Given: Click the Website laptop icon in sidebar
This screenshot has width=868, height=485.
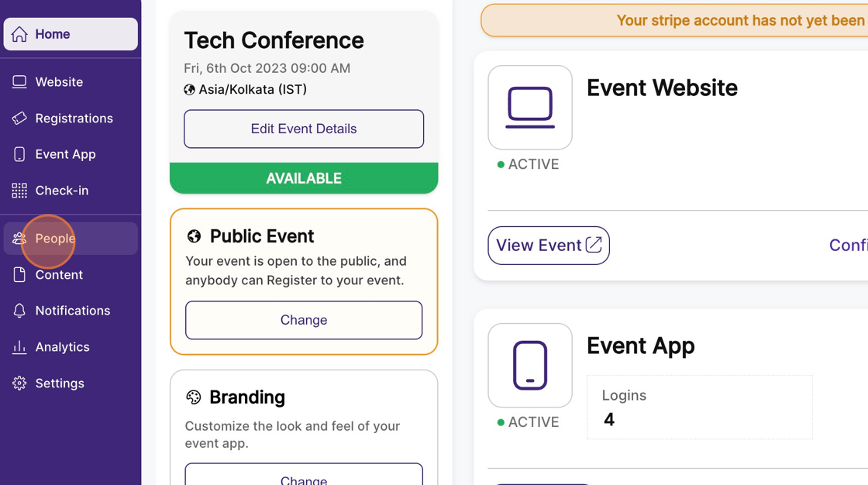Looking at the screenshot, I should 19,82.
